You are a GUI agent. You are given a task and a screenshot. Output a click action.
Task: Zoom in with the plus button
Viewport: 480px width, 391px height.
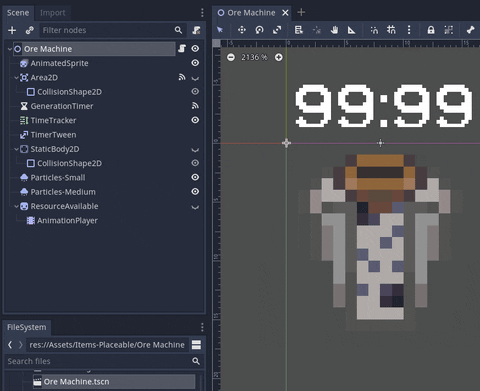(x=279, y=57)
